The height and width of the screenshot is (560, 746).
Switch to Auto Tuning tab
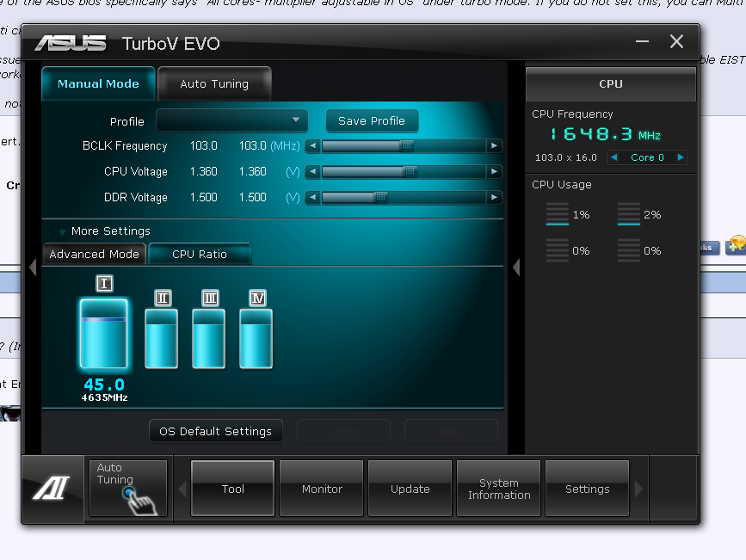214,83
